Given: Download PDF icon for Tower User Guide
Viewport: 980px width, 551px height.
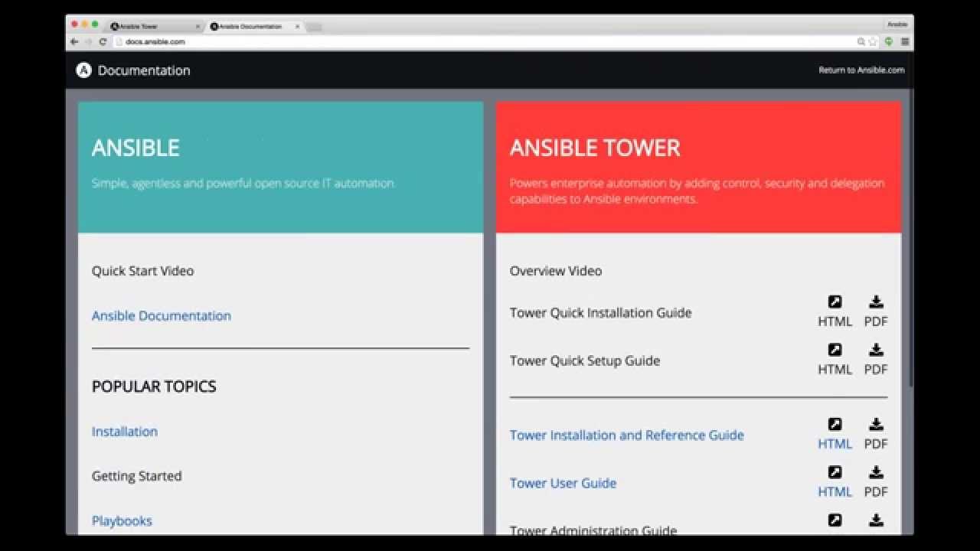Looking at the screenshot, I should (876, 472).
